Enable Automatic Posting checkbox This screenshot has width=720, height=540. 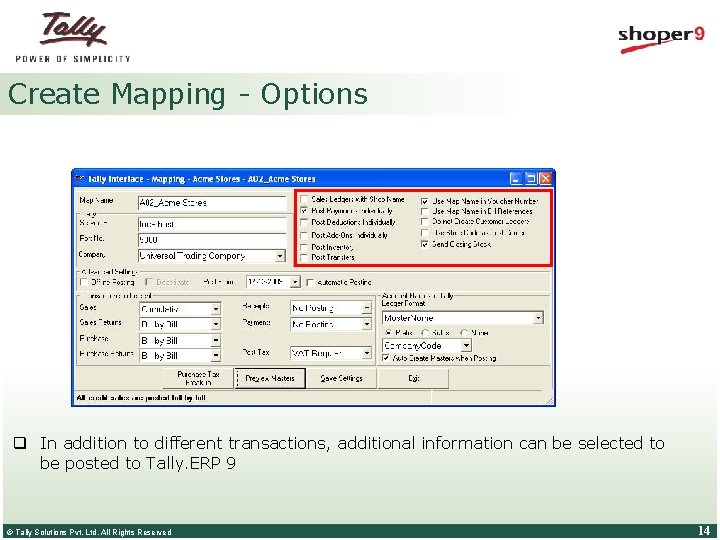(310, 282)
